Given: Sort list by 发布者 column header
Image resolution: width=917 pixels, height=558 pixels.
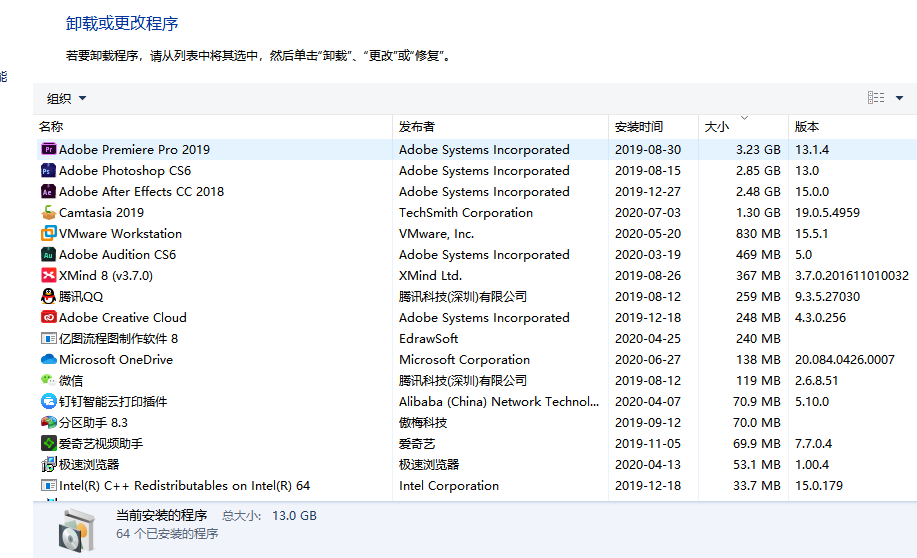Looking at the screenshot, I should coord(417,127).
